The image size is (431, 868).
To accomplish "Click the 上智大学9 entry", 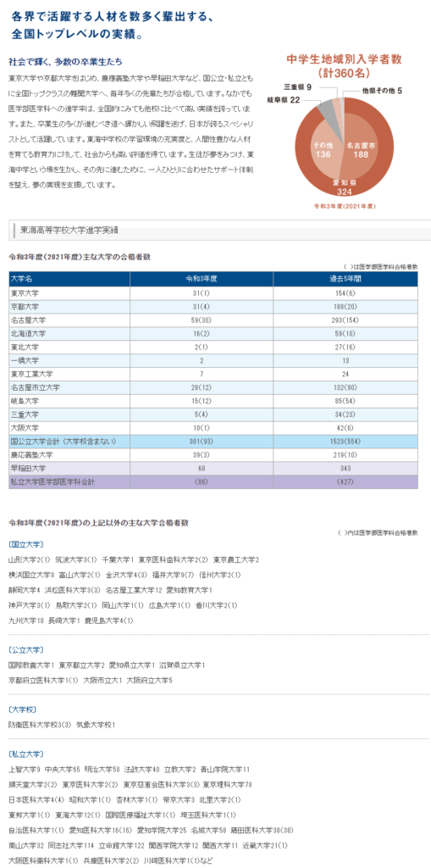I will (x=25, y=770).
